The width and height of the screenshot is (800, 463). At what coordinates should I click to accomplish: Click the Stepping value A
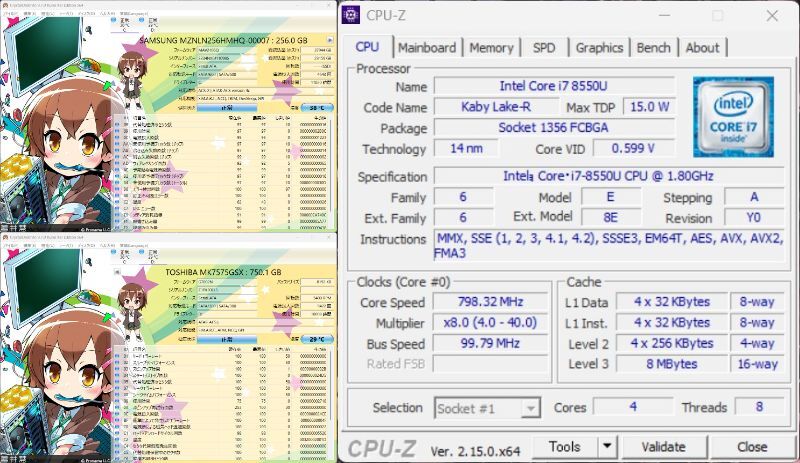point(754,197)
